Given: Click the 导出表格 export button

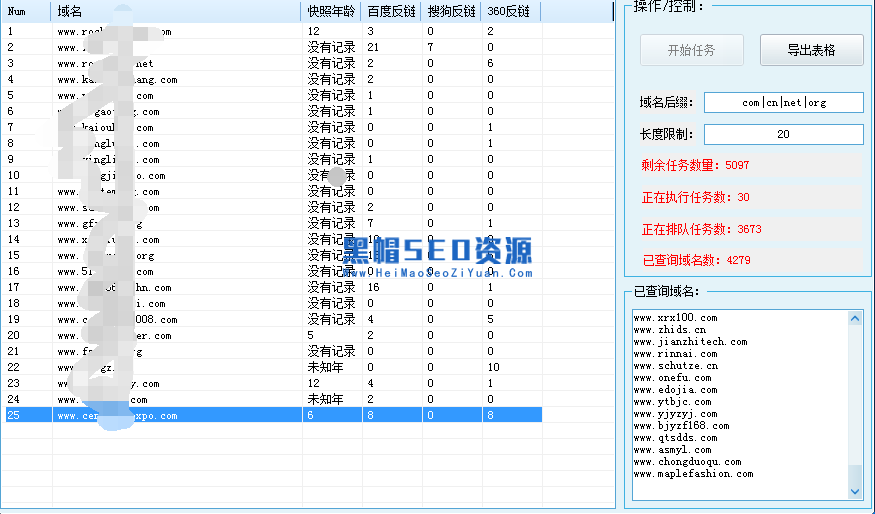Looking at the screenshot, I should [811, 50].
